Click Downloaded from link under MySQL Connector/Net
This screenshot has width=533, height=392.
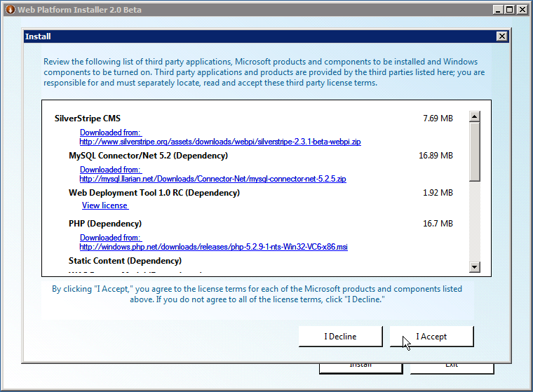click(111, 170)
